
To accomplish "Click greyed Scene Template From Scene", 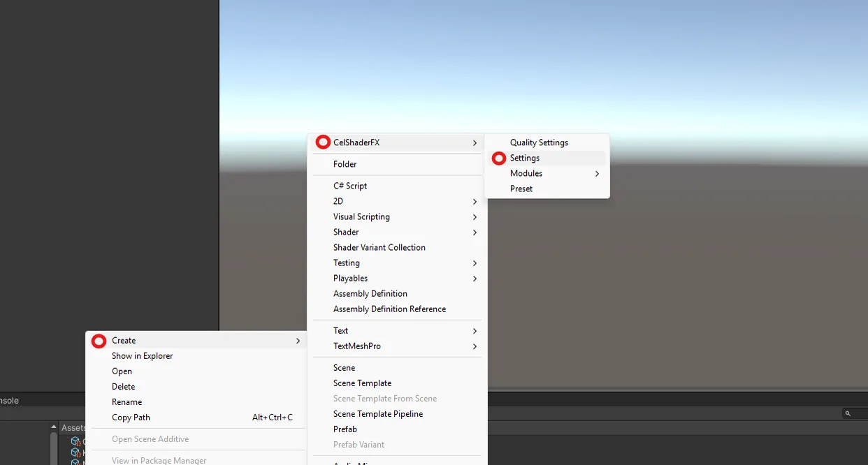I will pos(396,398).
